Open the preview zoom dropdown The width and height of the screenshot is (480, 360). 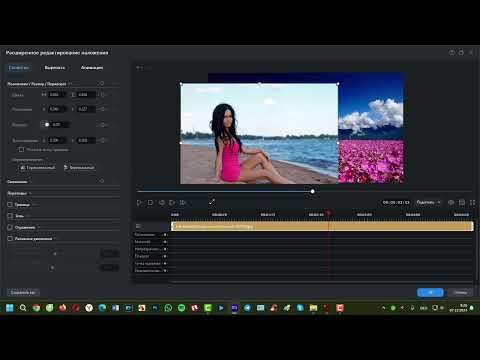click(x=428, y=202)
